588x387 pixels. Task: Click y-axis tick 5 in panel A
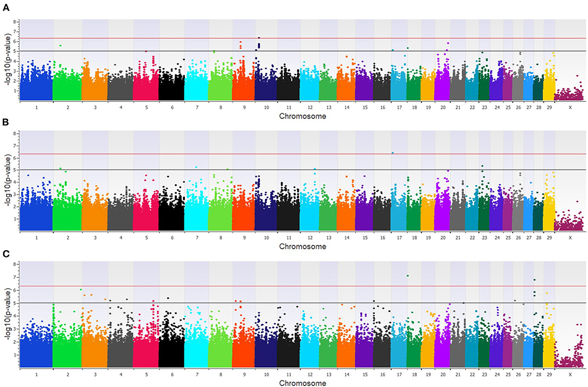tap(15, 51)
